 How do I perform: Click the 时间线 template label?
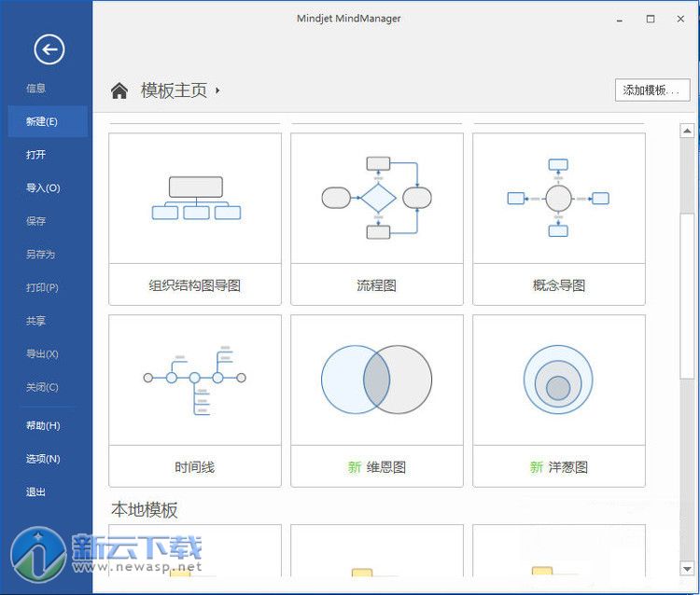(195, 467)
